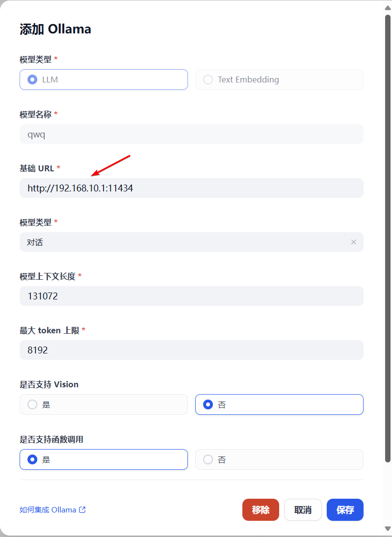This screenshot has width=392, height=537.
Task: Click the 取消 button
Action: coord(303,510)
